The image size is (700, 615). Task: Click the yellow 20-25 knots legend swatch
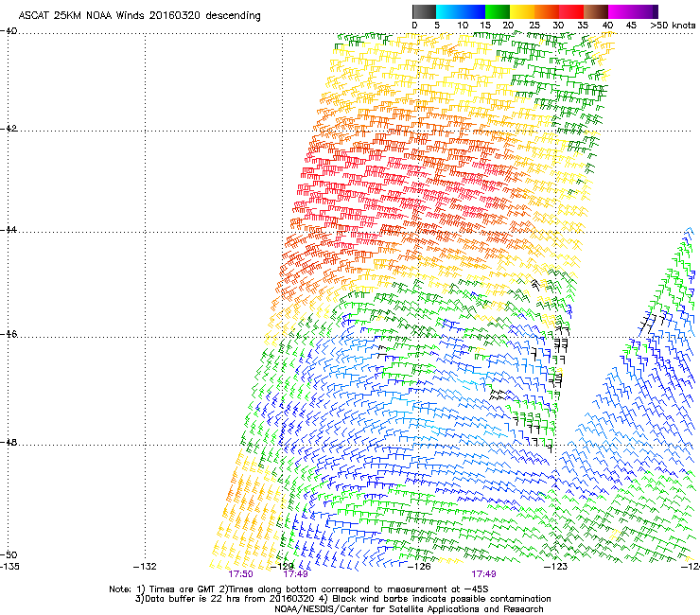coord(522,11)
